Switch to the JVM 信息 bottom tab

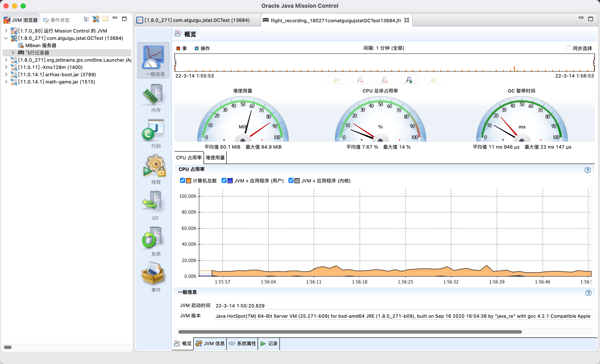click(210, 343)
